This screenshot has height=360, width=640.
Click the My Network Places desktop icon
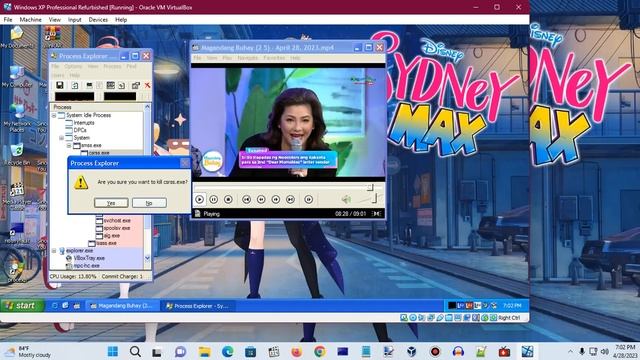[x=17, y=118]
